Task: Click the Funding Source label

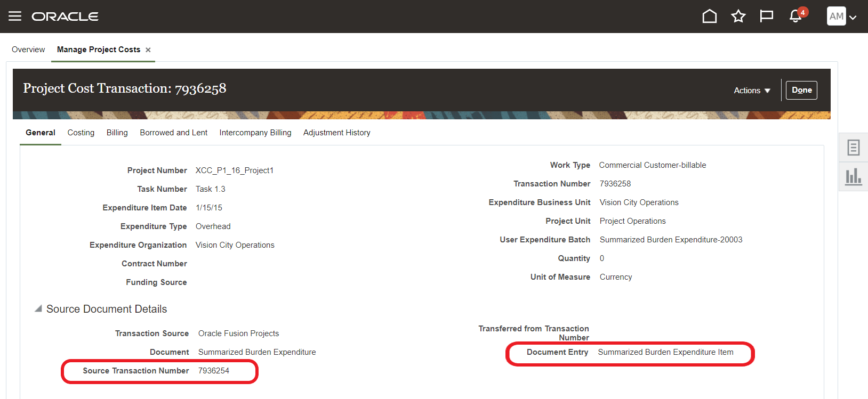Action: point(156,282)
